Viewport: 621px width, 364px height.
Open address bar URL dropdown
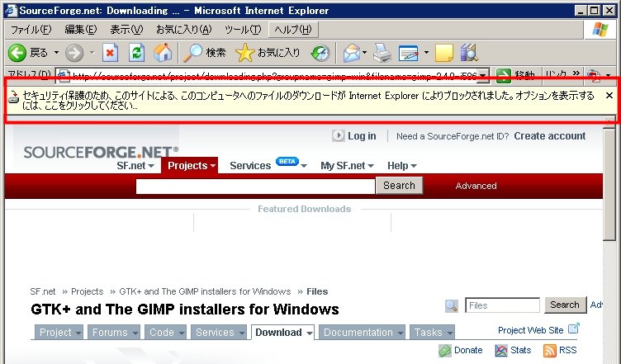point(483,75)
